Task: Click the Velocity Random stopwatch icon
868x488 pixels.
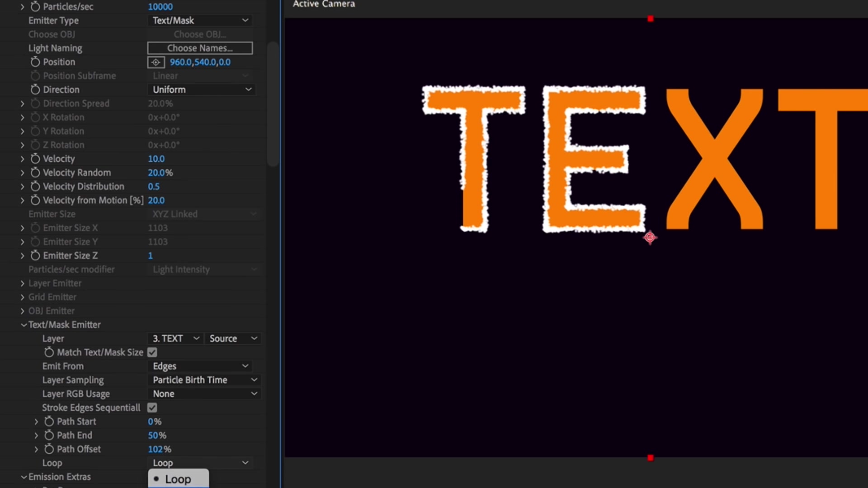Action: [35, 173]
